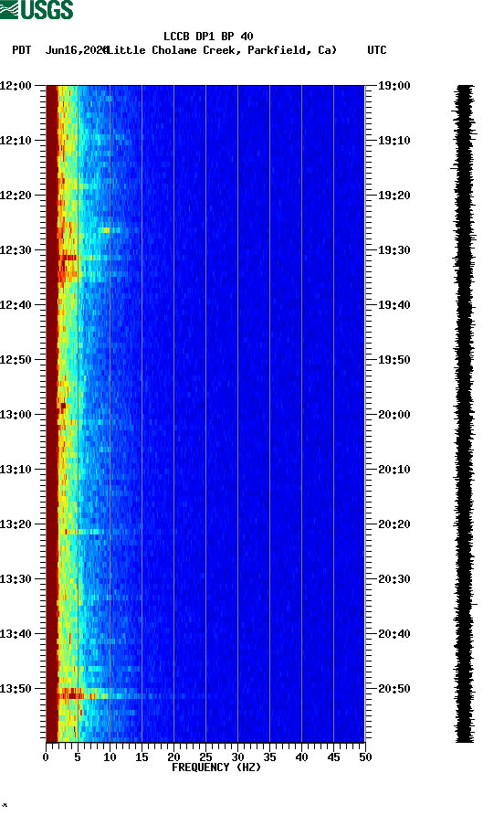Click the "20:50" UTC time label
504x815 pixels.
coord(394,689)
